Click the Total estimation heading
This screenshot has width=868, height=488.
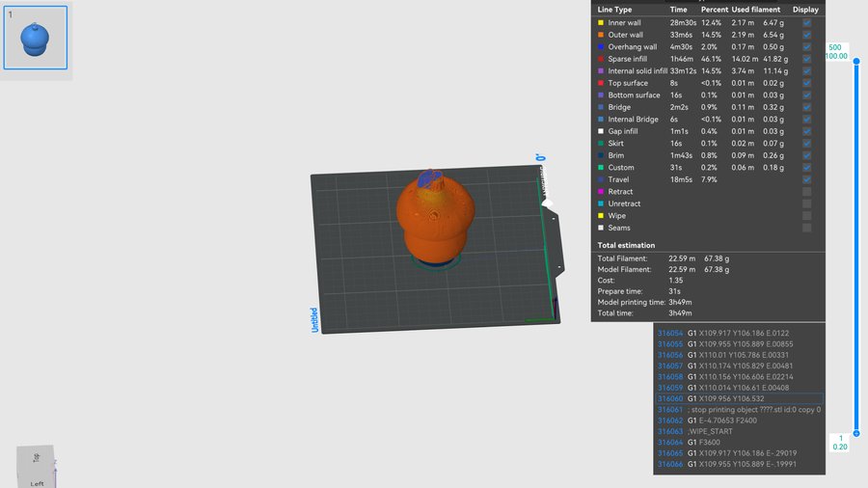[626, 245]
